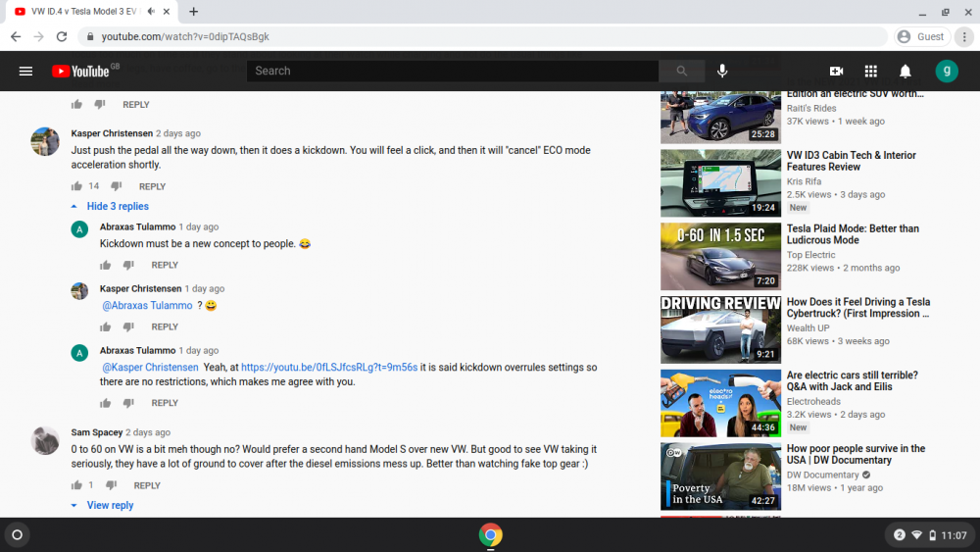
Task: Play the Cybertruck Driving Review thumbnail
Action: [720, 329]
